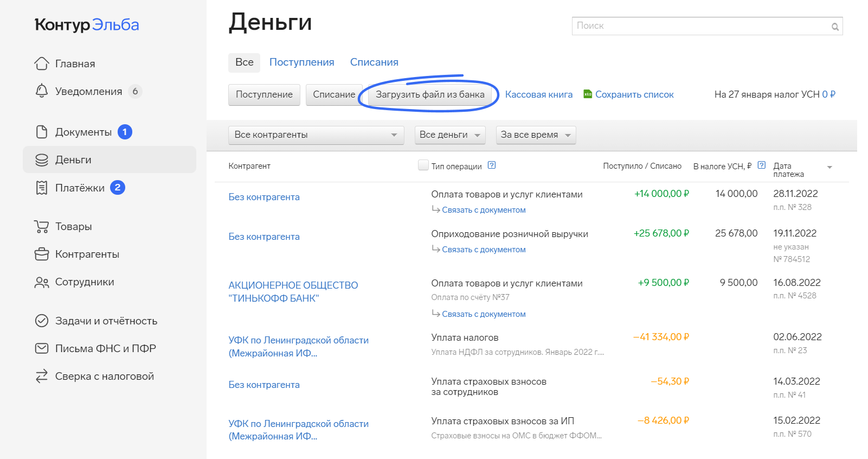The width and height of the screenshot is (868, 459).
Task: Click the arrows icon for Сверка с налоговой
Action: click(42, 376)
